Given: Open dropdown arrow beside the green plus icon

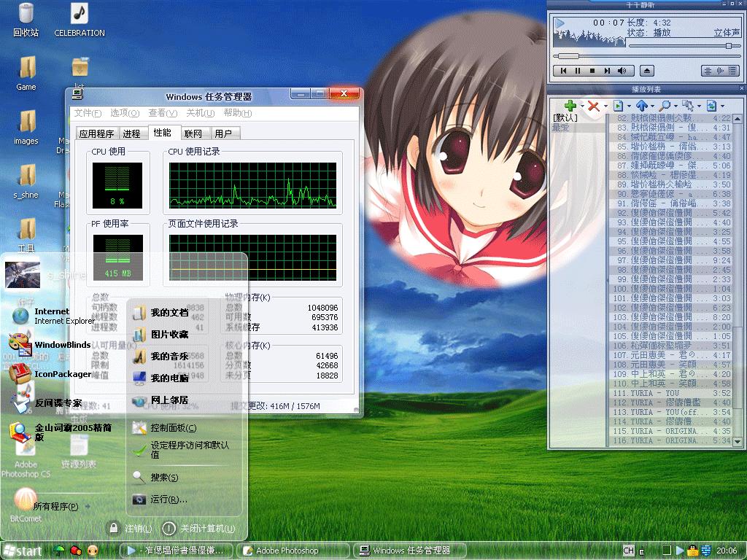Looking at the screenshot, I should 581,106.
